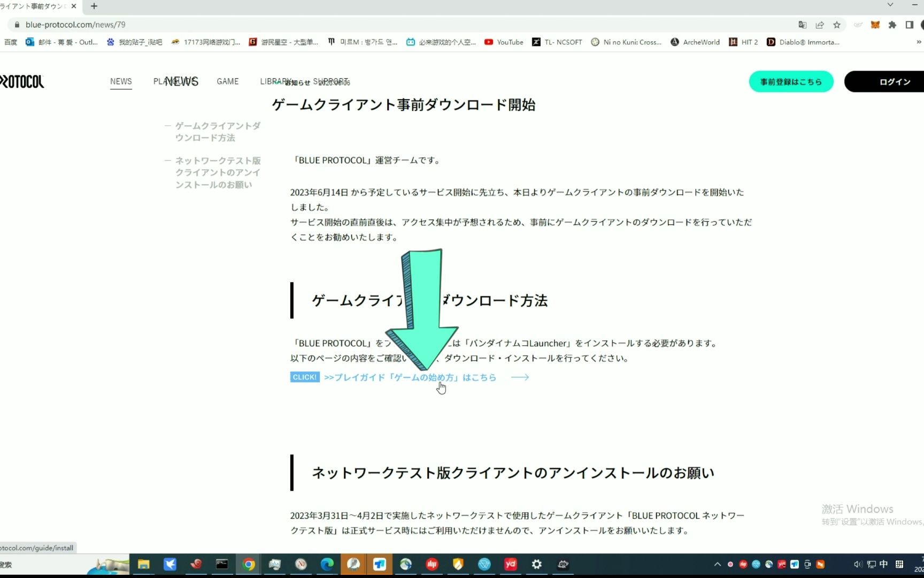The width and height of the screenshot is (924, 578).
Task: Open the yellow shield app on the taskbar
Action: [458, 564]
